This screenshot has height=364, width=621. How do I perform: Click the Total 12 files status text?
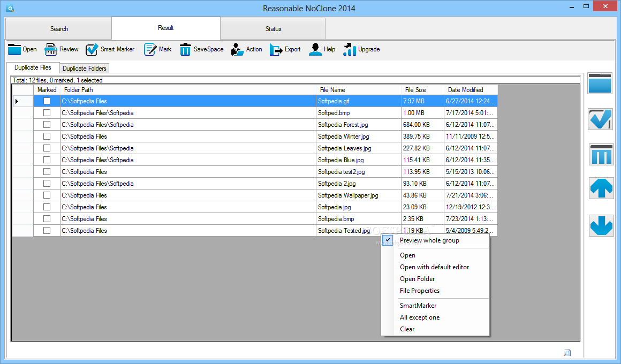click(58, 80)
